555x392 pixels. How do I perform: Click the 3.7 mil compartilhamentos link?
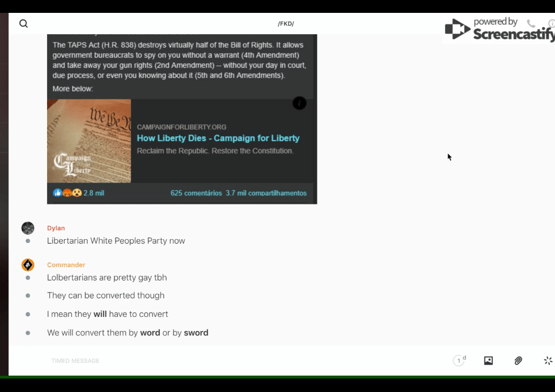[x=266, y=193]
